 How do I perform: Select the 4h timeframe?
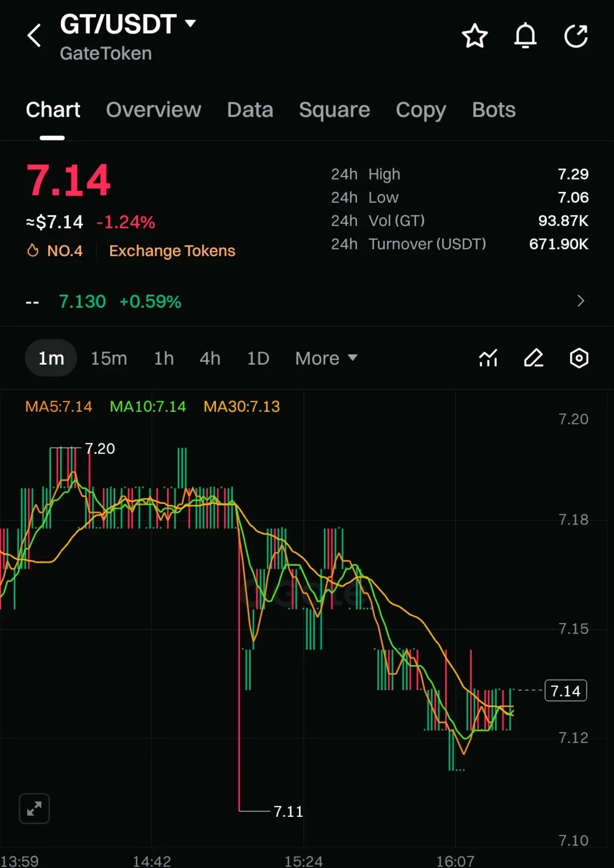210,358
